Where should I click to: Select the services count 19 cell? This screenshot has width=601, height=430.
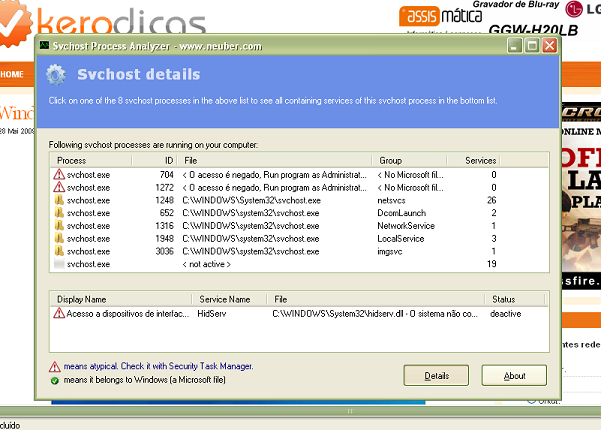491,264
